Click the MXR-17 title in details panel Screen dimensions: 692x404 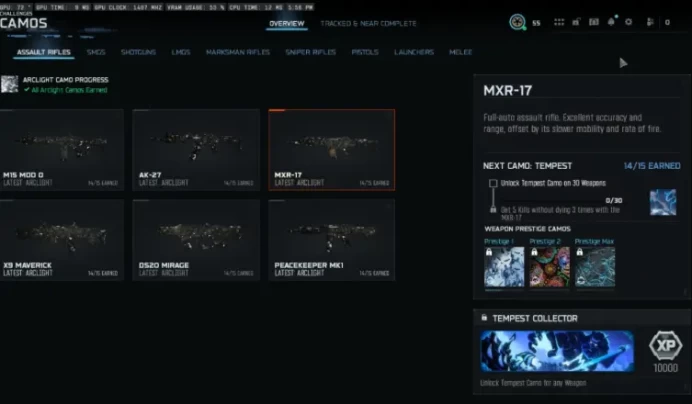(x=508, y=91)
